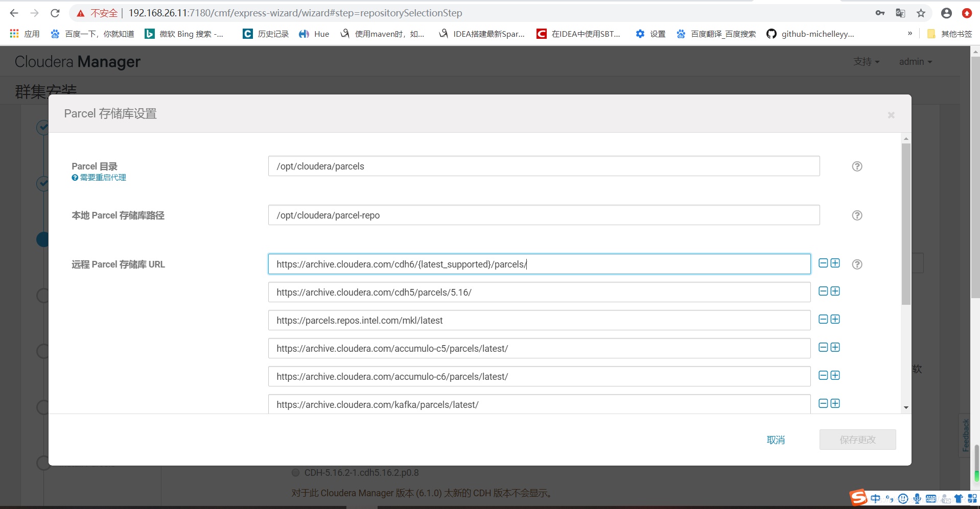Open the 设置 bookmark

click(650, 34)
